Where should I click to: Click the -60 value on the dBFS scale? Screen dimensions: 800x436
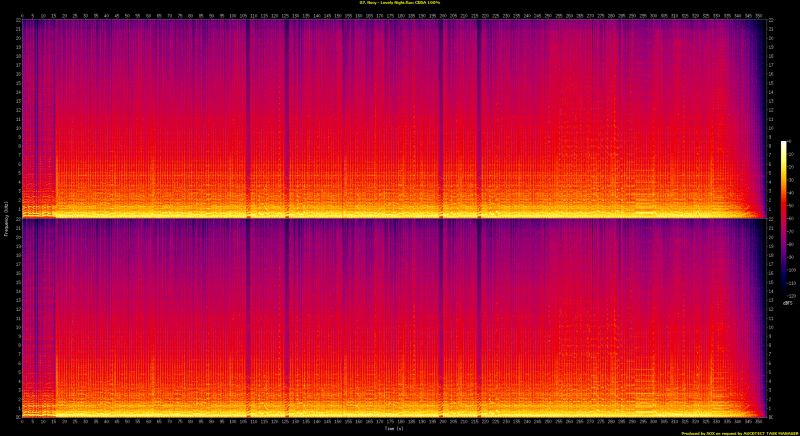(x=791, y=218)
